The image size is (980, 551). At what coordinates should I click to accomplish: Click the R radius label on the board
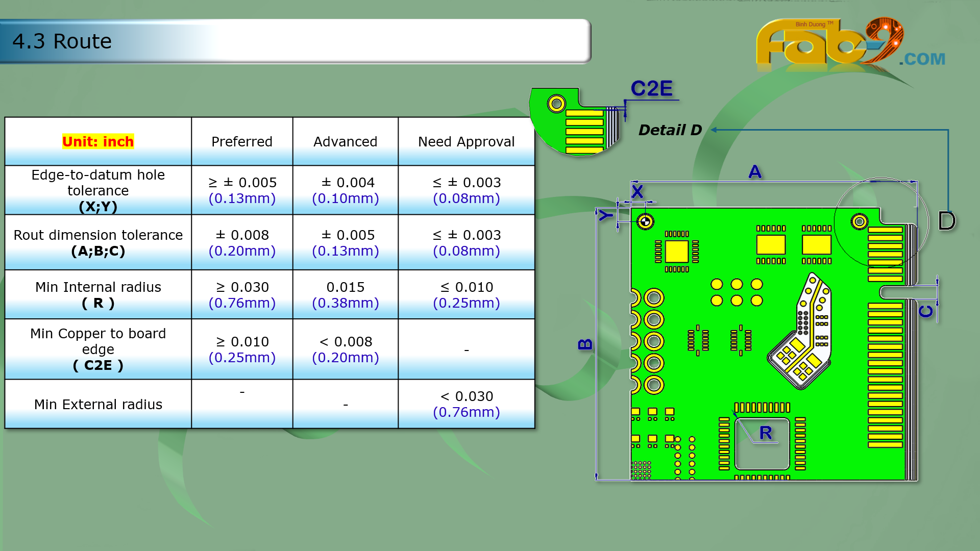pos(765,433)
